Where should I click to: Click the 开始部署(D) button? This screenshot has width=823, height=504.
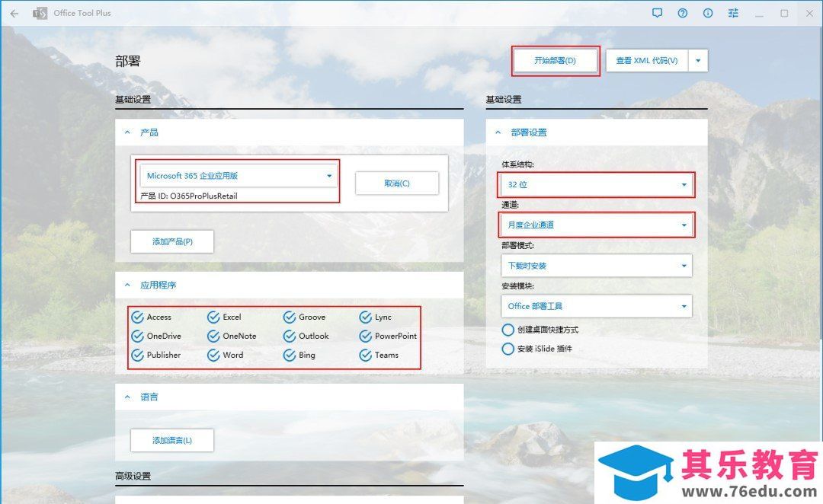pyautogui.click(x=556, y=61)
